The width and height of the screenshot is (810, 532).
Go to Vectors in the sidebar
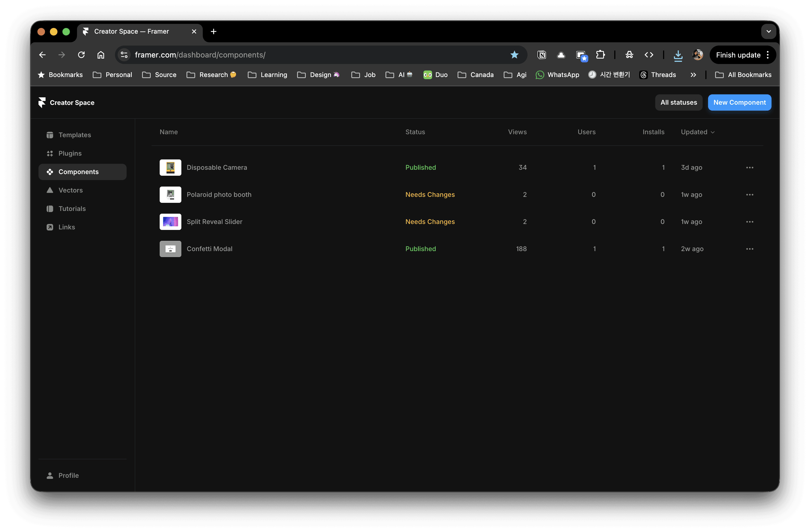(x=70, y=190)
